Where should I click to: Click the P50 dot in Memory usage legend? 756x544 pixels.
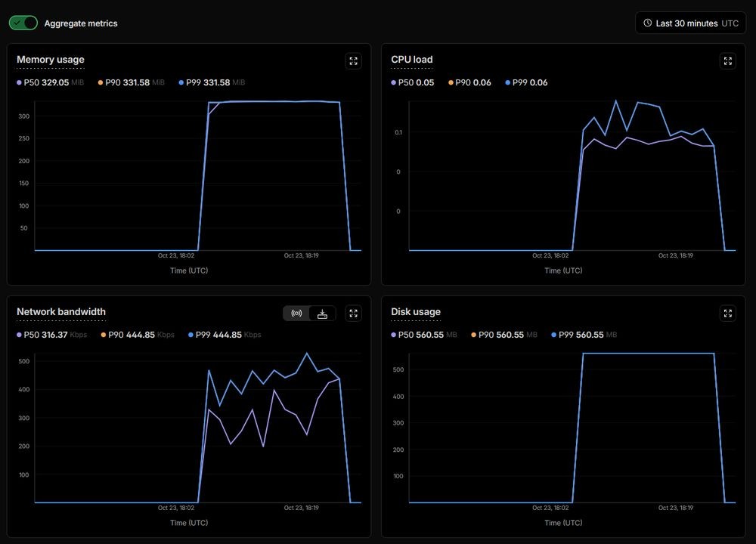pos(20,82)
